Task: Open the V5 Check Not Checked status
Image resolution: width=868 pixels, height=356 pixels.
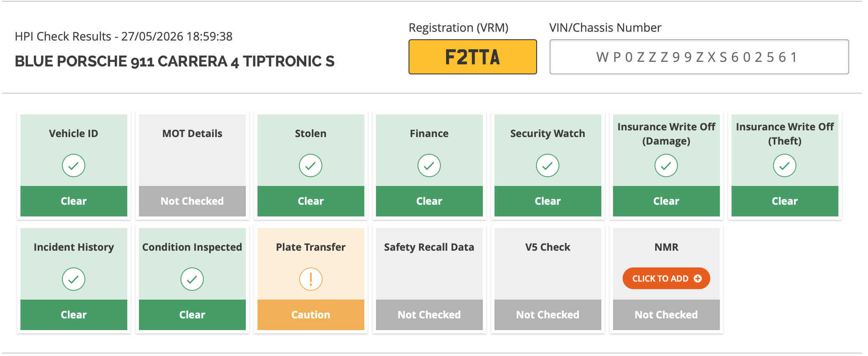Action: [x=548, y=315]
